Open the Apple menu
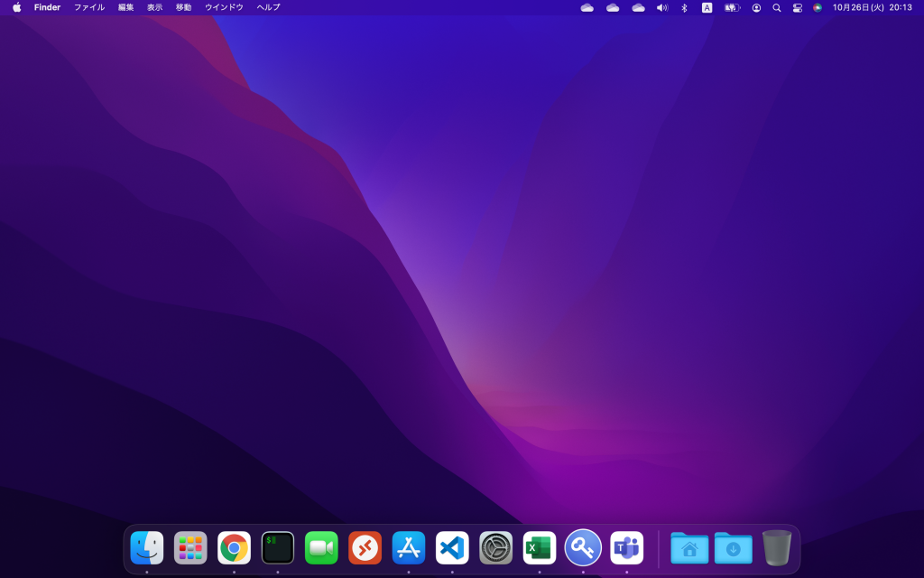Screen dimensions: 924x578 [x=17, y=7]
